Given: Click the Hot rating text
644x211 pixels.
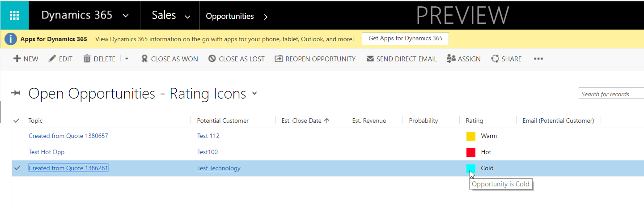Looking at the screenshot, I should (486, 152).
